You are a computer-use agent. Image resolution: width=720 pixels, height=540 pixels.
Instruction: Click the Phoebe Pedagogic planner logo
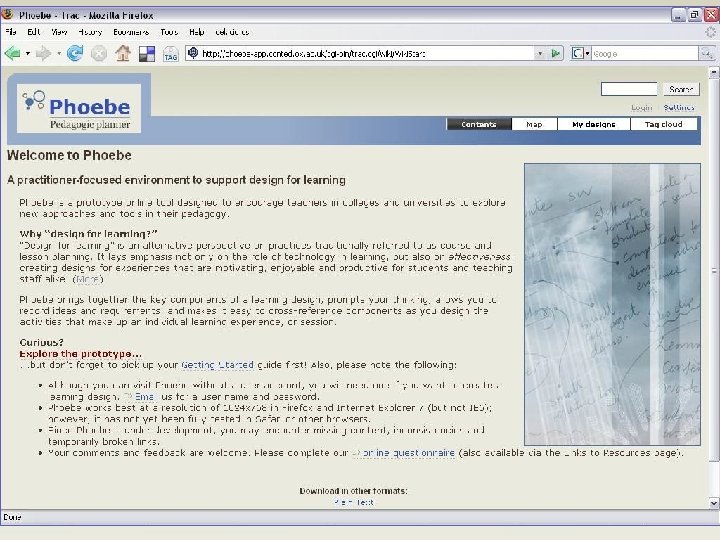[x=79, y=108]
